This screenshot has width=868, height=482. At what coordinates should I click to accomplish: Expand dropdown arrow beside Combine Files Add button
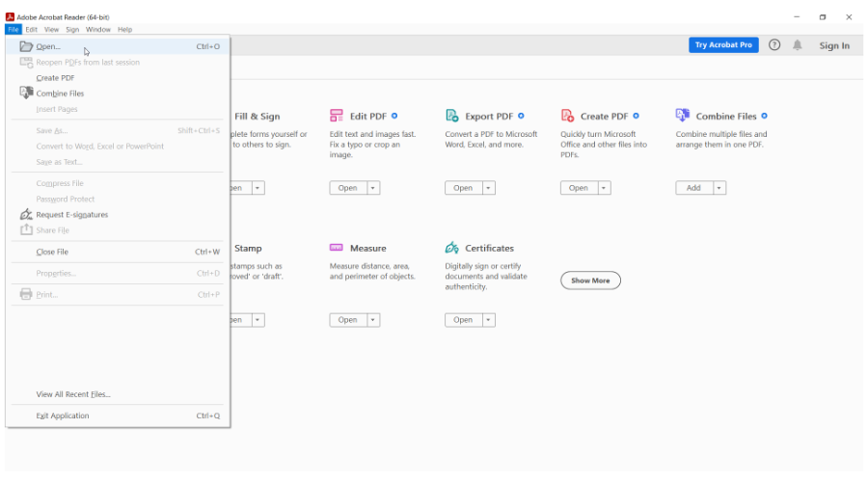tap(719, 188)
